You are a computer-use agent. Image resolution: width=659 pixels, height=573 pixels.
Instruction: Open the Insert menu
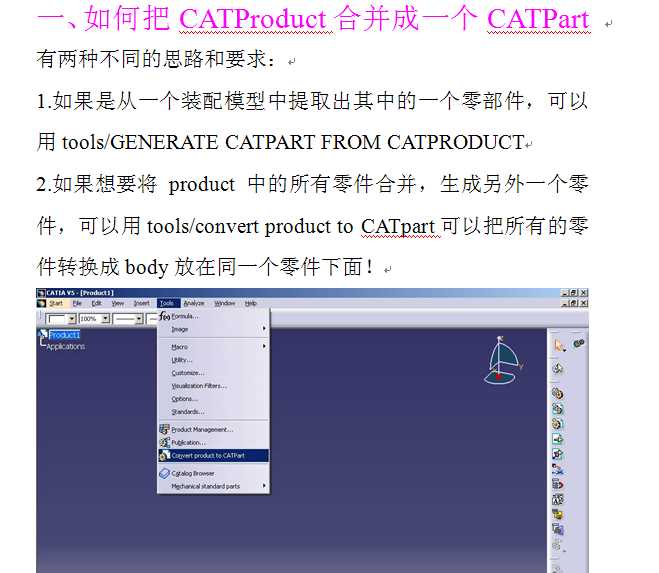coord(142,303)
